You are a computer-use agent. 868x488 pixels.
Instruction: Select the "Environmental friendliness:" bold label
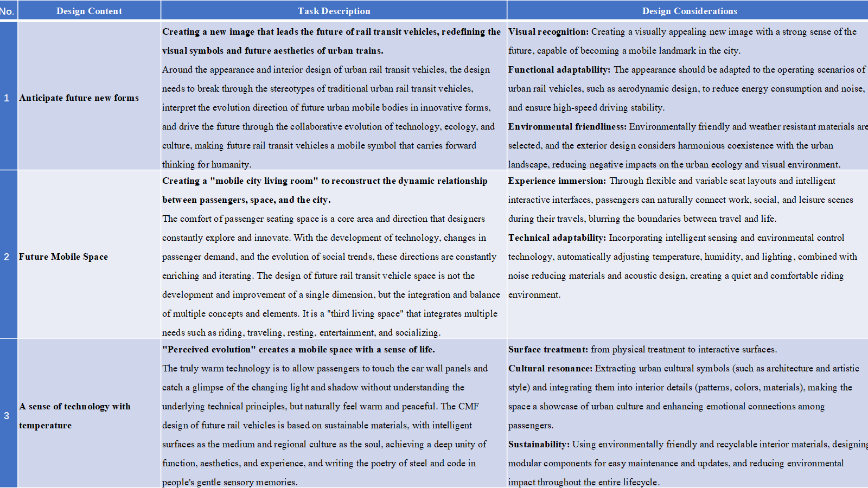coord(567,127)
